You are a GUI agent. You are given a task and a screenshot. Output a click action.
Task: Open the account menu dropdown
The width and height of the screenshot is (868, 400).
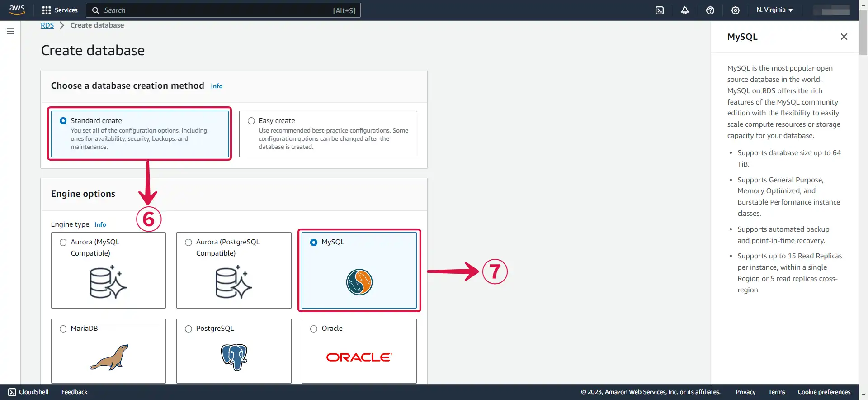pyautogui.click(x=831, y=10)
